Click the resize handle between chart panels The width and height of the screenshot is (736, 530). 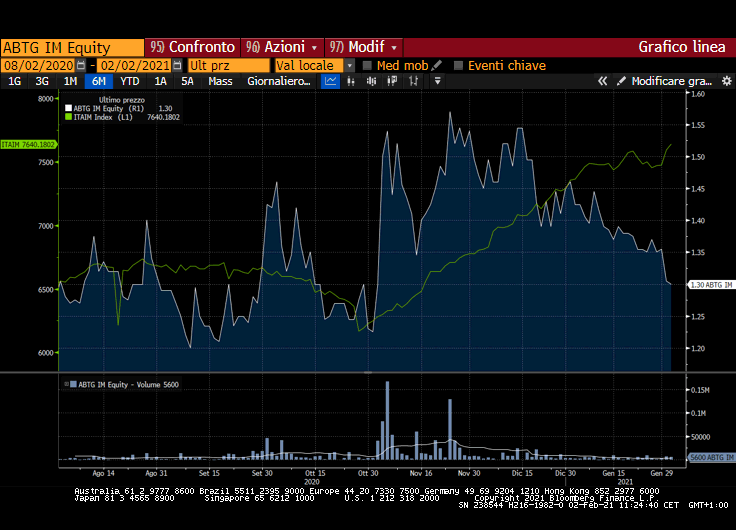pos(368,372)
